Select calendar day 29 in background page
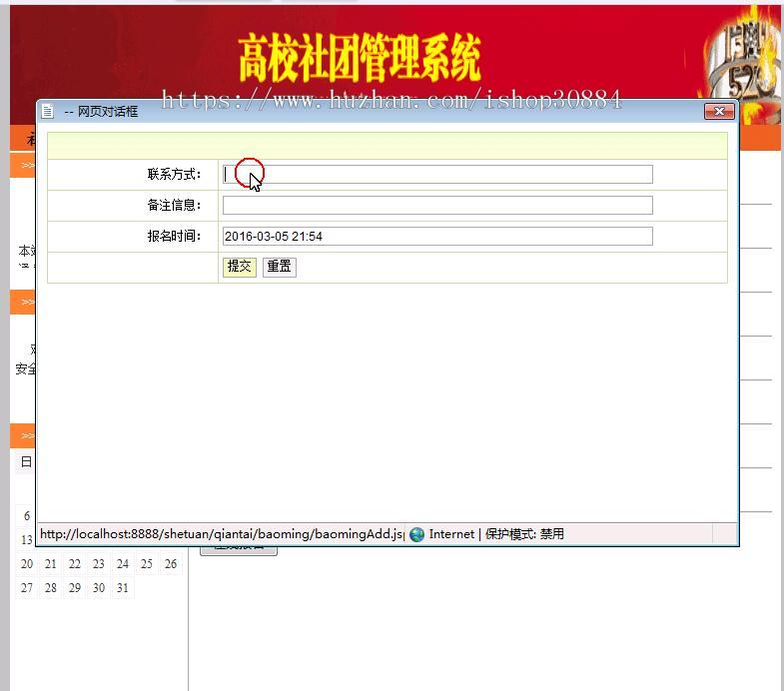 tap(75, 588)
